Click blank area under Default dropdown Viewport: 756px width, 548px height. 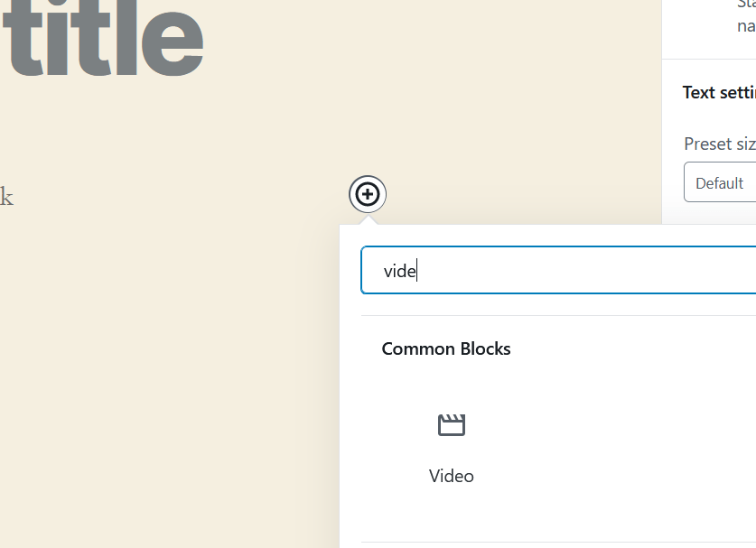pos(709,213)
